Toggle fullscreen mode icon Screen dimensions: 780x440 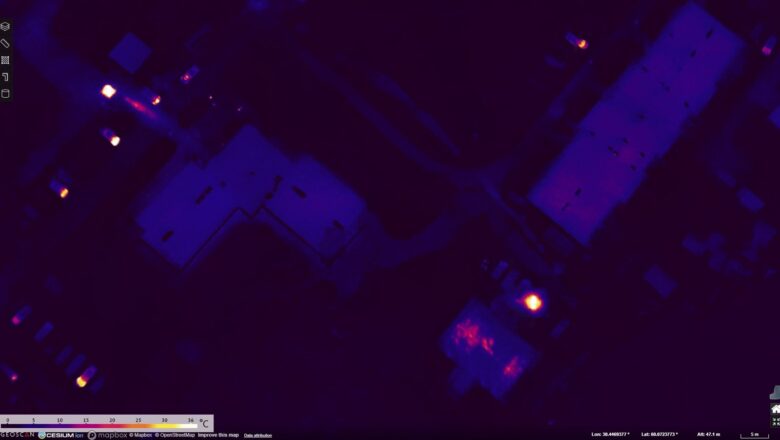[775, 421]
